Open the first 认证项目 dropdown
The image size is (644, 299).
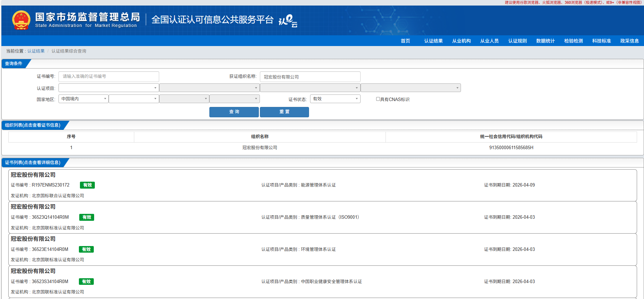(x=109, y=88)
